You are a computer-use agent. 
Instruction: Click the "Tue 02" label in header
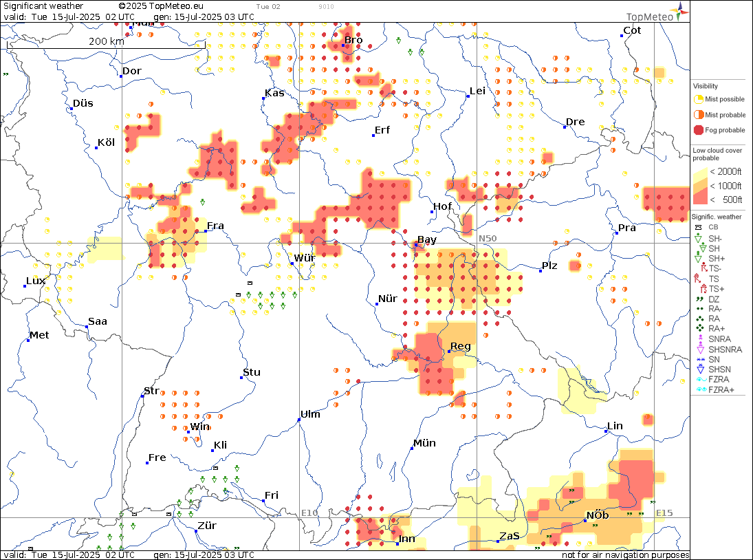268,7
